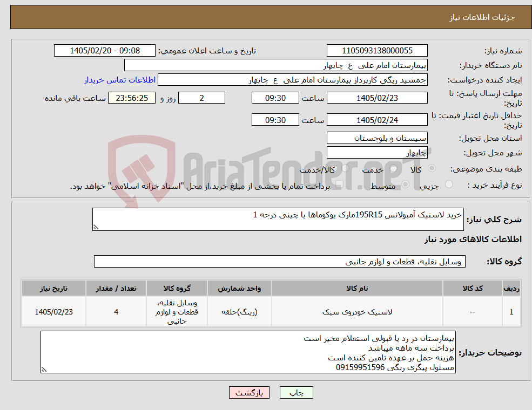Click the row number cell 1
Screen dimensions: 532x410
(x=511, y=312)
